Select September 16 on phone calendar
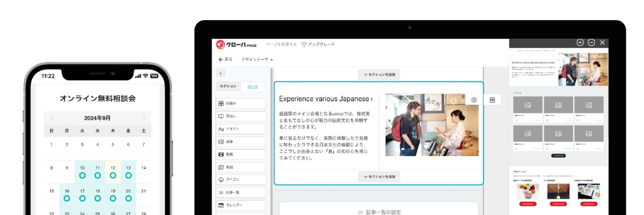 [67, 195]
